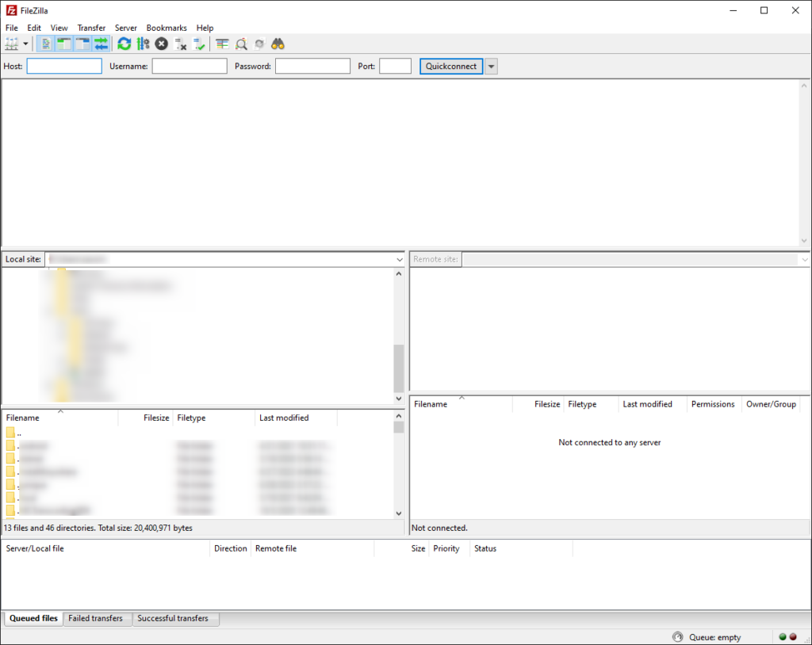812x645 pixels.
Task: Focus the Password input field
Action: point(312,67)
